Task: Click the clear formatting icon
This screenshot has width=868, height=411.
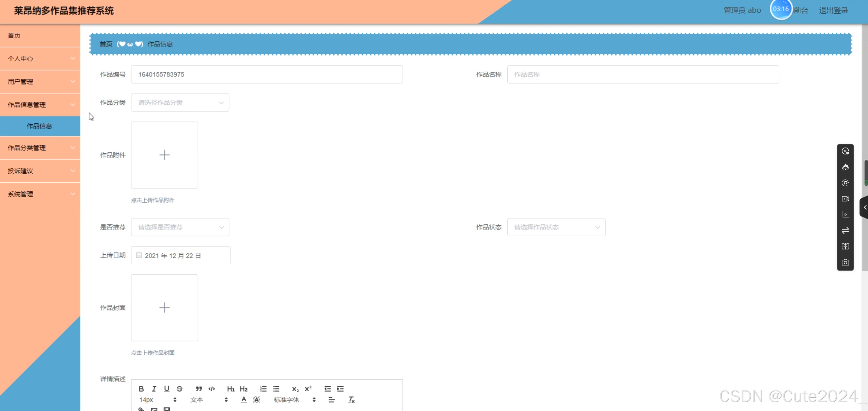Action: [x=351, y=400]
